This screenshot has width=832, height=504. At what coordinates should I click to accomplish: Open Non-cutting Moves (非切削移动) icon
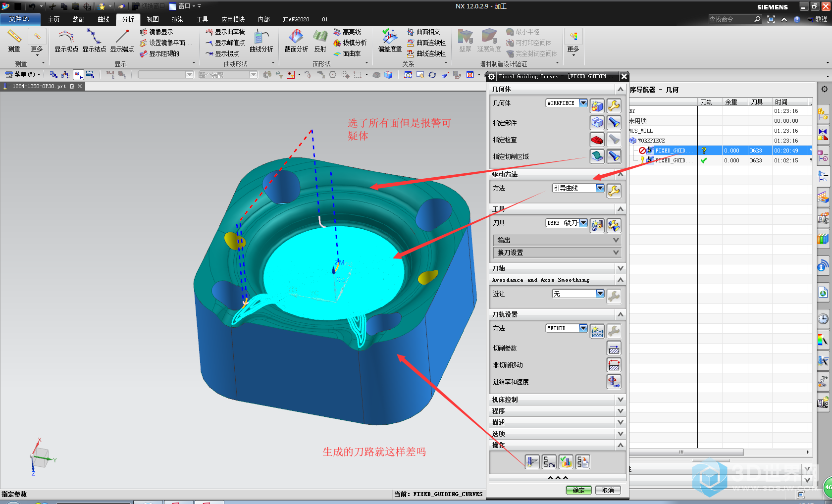pos(614,365)
